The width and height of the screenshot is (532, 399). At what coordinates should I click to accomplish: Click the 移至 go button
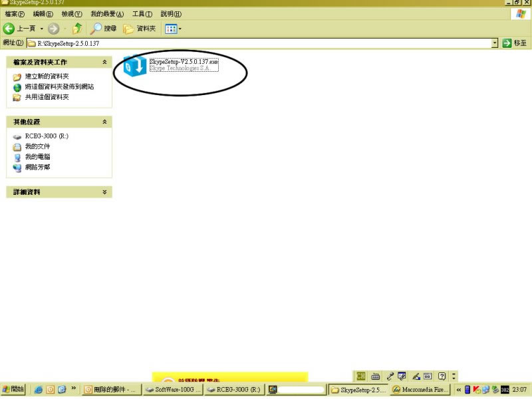tap(514, 43)
